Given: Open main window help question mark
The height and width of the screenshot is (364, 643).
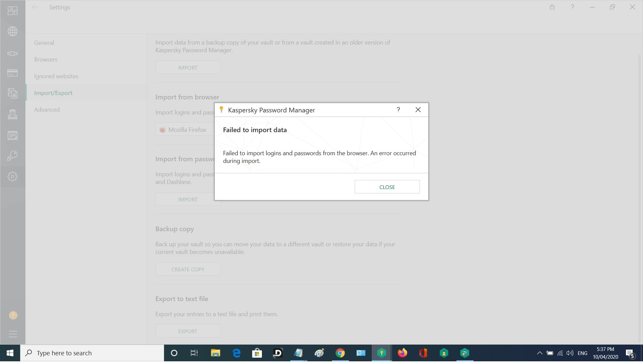Looking at the screenshot, I should click(x=572, y=7).
